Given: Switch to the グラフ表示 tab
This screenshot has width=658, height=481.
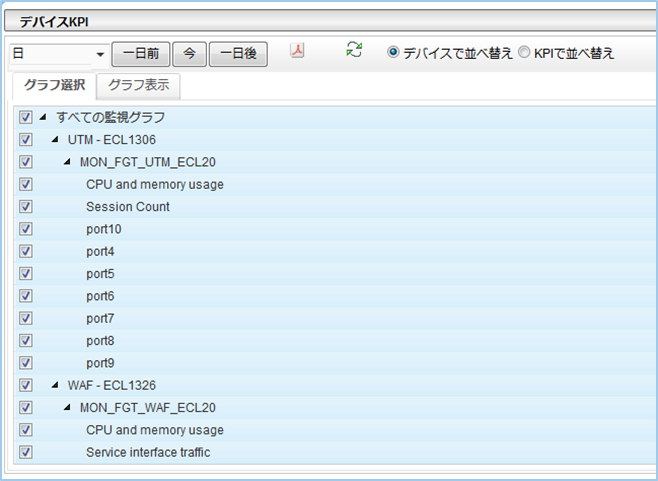Looking at the screenshot, I should pyautogui.click(x=138, y=85).
